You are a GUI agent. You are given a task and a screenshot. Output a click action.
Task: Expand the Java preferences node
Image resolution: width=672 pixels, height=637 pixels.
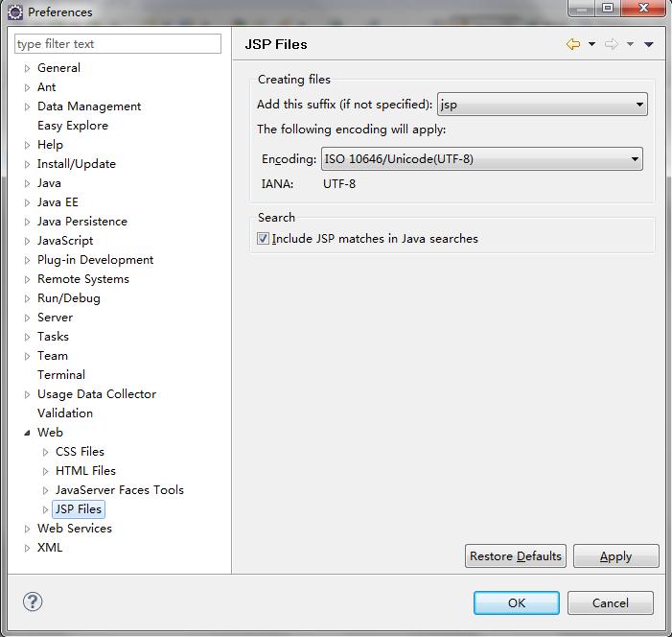pyautogui.click(x=27, y=183)
